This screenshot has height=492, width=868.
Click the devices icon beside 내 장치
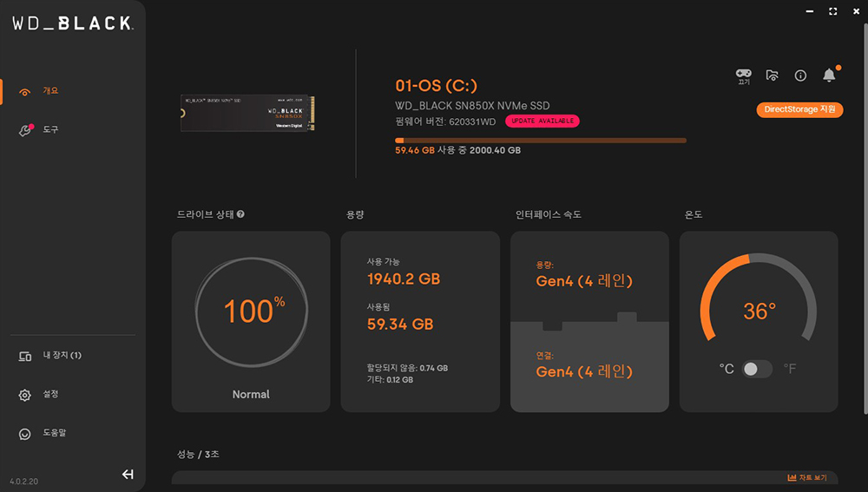(x=25, y=357)
